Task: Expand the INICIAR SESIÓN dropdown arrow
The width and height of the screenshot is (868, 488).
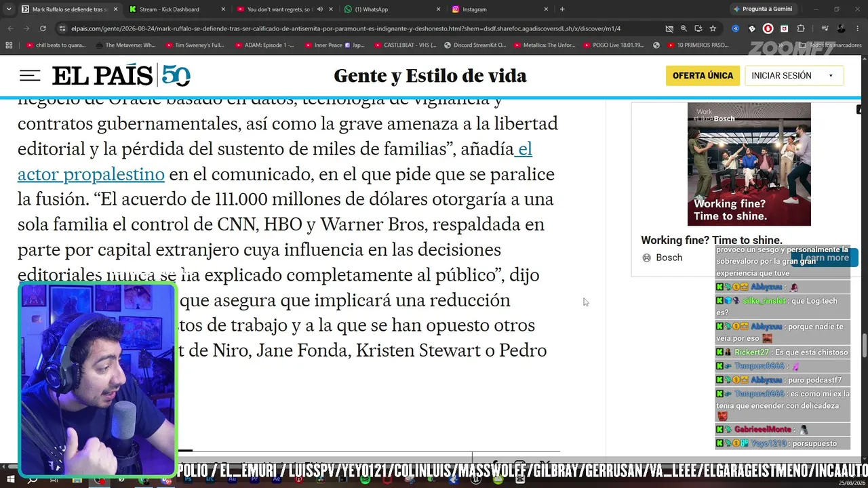Action: pos(831,76)
